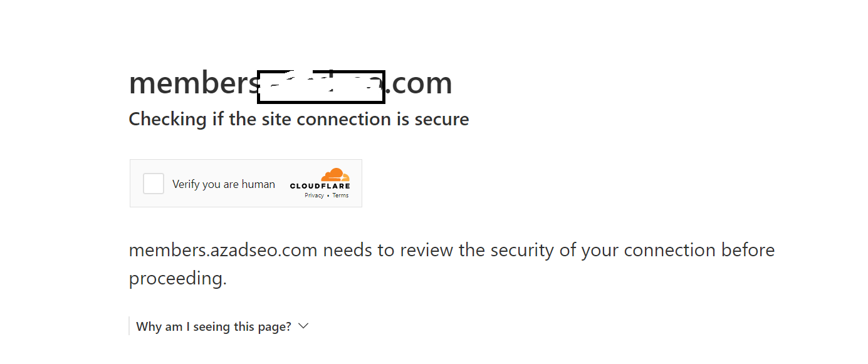
Task: Click the word secure in the subheading
Action: [x=442, y=119]
